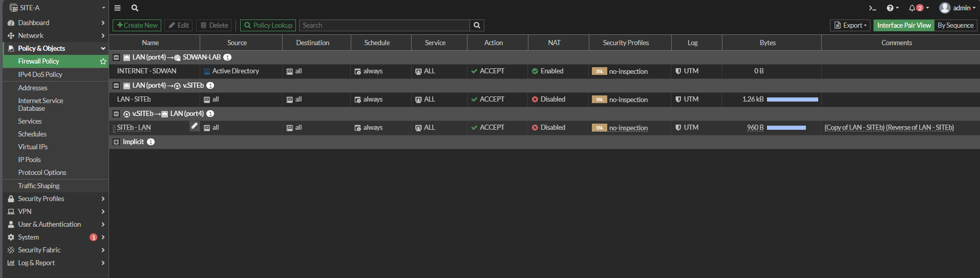Open the IPv4 DoS Policy menu item
The image size is (980, 278).
coord(40,75)
